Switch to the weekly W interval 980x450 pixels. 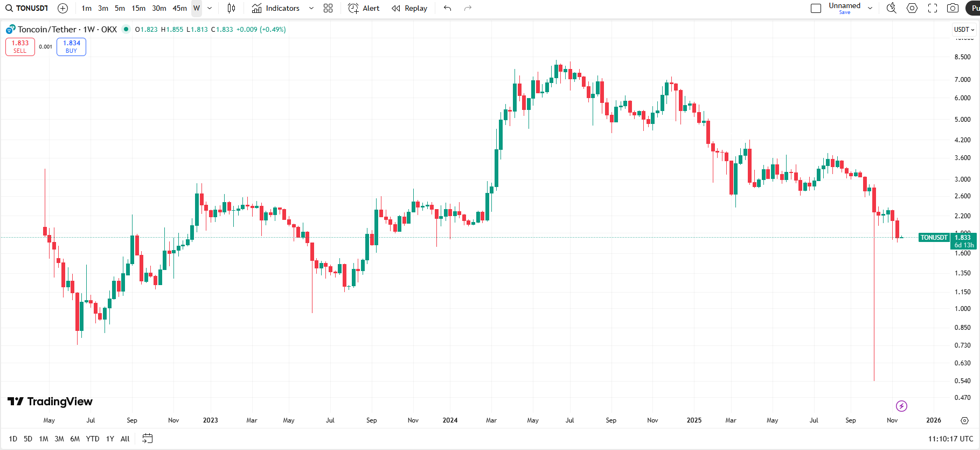(197, 8)
